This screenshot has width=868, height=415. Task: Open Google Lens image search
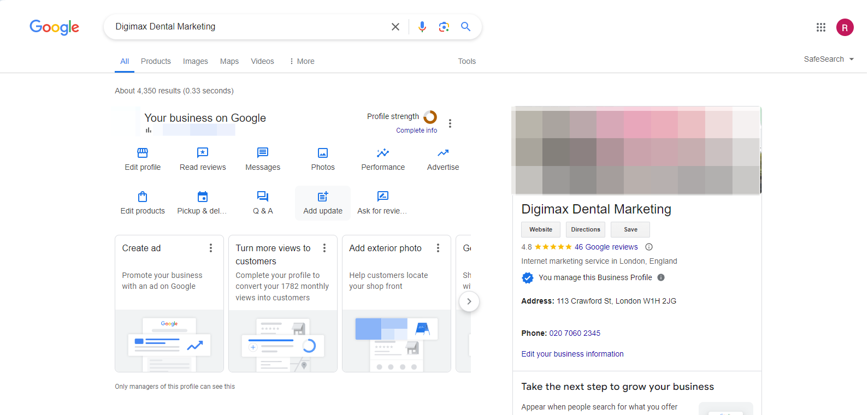click(444, 27)
